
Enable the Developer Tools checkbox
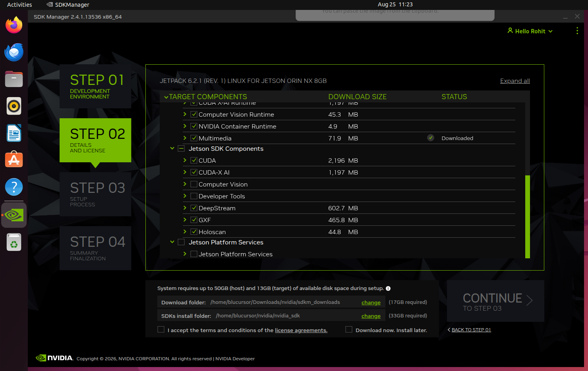click(x=194, y=196)
